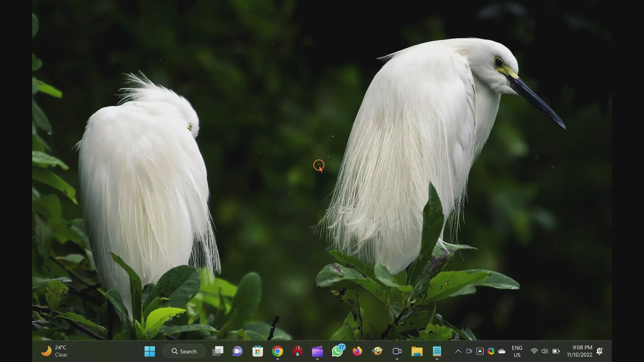644x362 pixels.
Task: Open OneDrive cloud icon in system tray
Action: [502, 351]
